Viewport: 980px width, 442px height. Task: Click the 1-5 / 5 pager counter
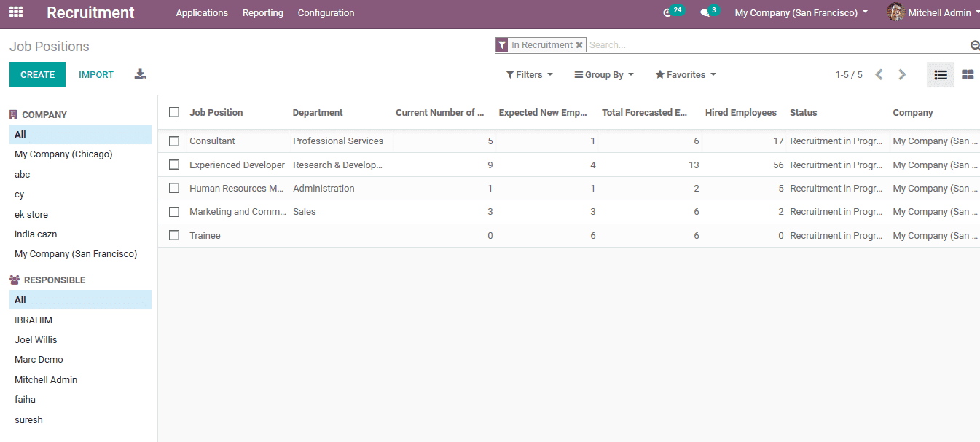click(x=849, y=75)
